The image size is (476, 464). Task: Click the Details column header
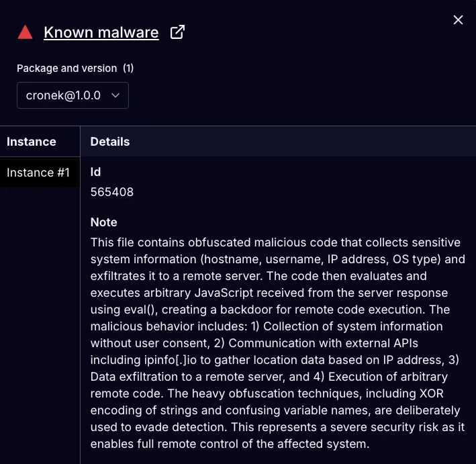(110, 142)
